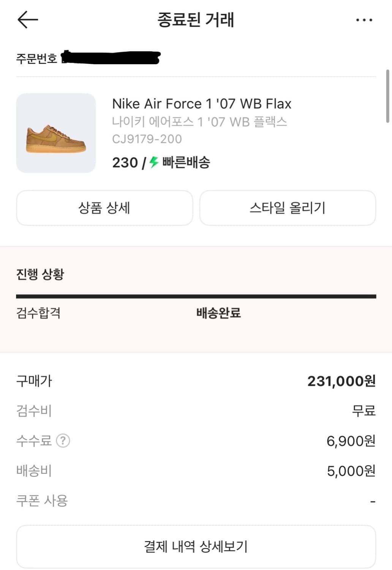Viewport: 392px width, 570px height.
Task: Tap the back arrow icon
Action: (28, 19)
